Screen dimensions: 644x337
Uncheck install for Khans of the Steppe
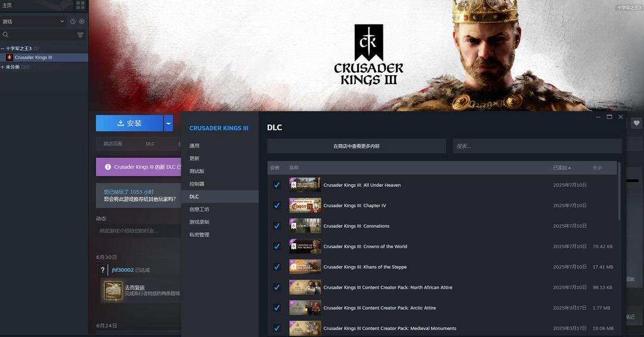[277, 267]
